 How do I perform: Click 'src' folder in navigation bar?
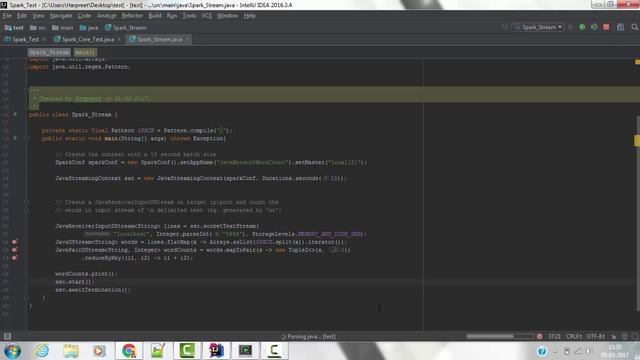pyautogui.click(x=38, y=28)
